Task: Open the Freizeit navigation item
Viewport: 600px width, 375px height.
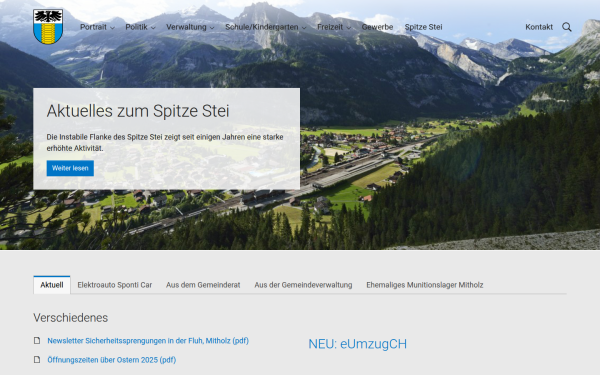Action: point(330,27)
